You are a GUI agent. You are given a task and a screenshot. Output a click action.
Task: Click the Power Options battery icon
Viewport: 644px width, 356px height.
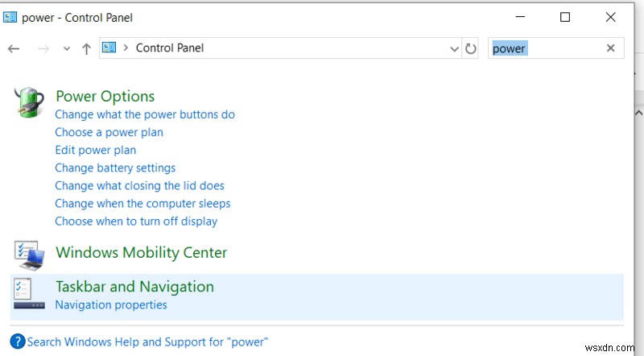point(30,101)
